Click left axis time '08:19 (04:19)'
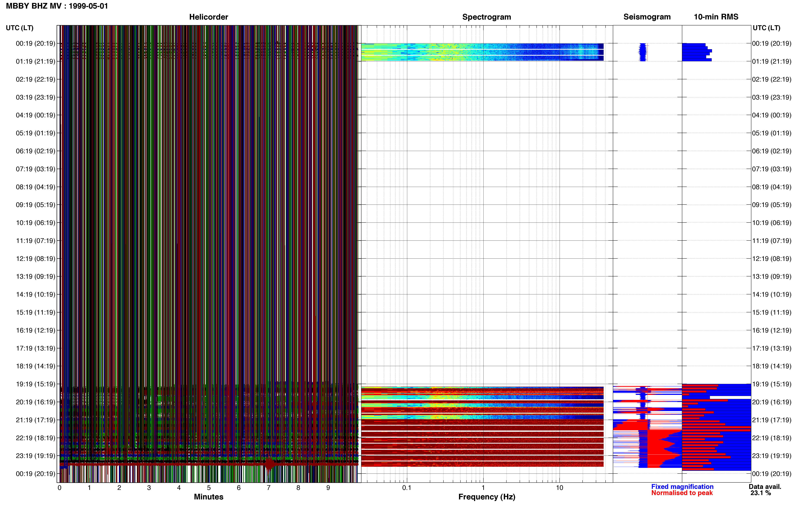812x508 pixels. [36, 187]
